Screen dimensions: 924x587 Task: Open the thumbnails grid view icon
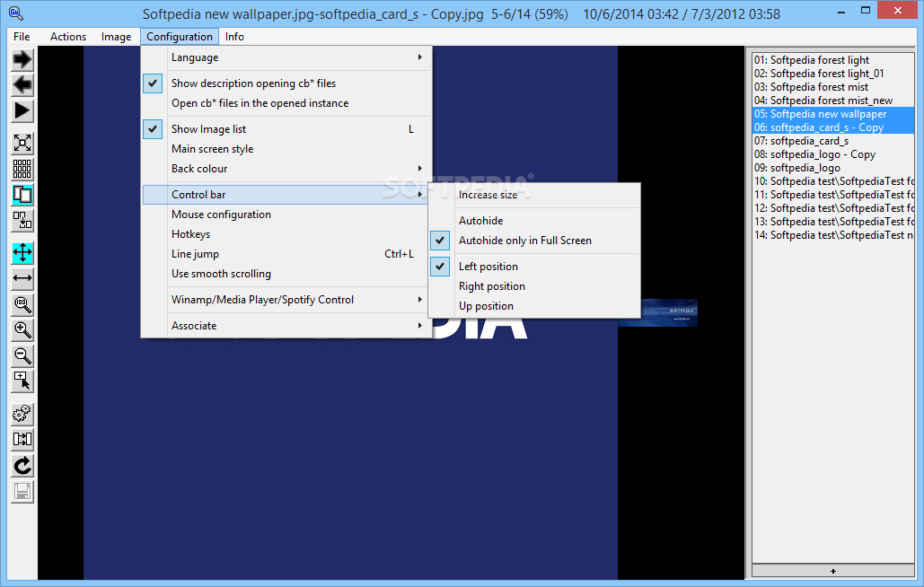pos(22,169)
